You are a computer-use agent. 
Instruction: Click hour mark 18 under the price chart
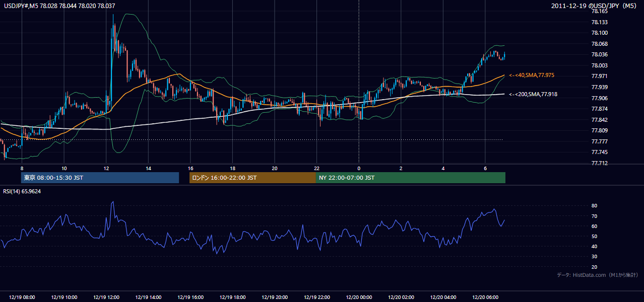(232, 168)
